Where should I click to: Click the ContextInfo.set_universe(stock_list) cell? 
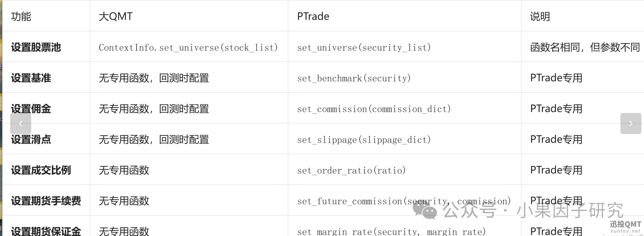[x=188, y=48]
